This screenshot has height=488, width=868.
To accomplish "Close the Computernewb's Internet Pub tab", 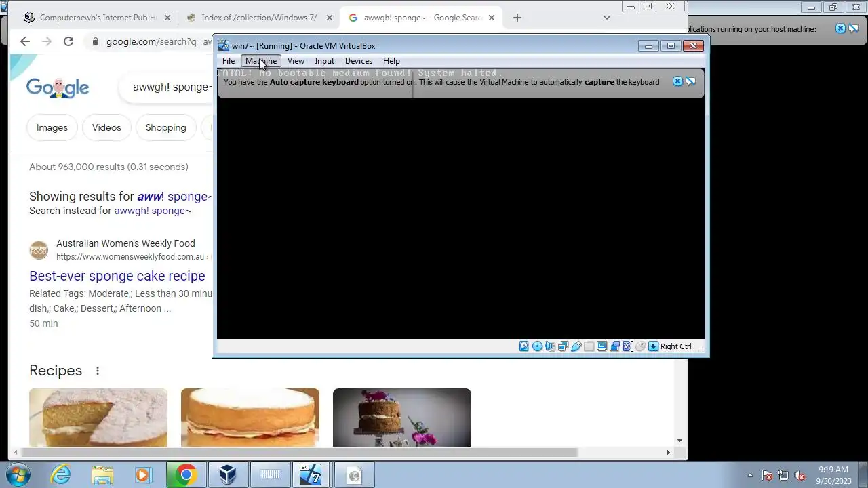I will tap(167, 18).
